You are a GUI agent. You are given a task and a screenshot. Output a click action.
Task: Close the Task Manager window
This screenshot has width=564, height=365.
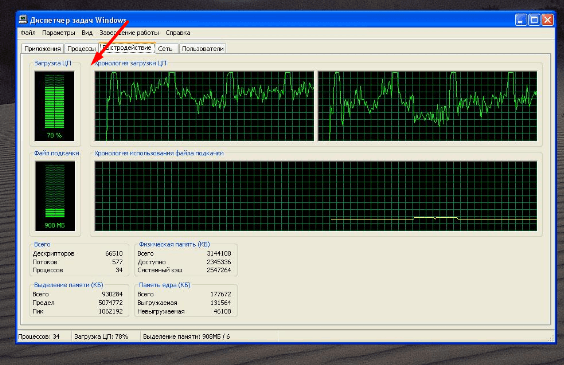(x=547, y=20)
